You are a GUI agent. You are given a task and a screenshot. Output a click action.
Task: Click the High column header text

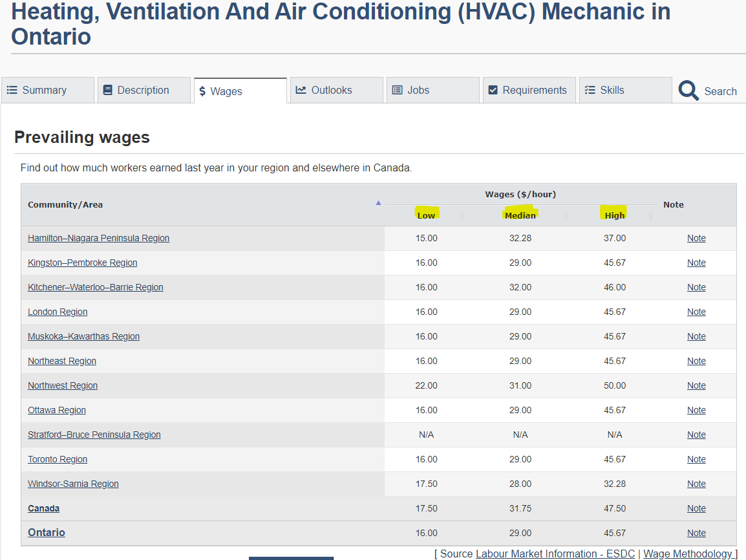point(615,215)
